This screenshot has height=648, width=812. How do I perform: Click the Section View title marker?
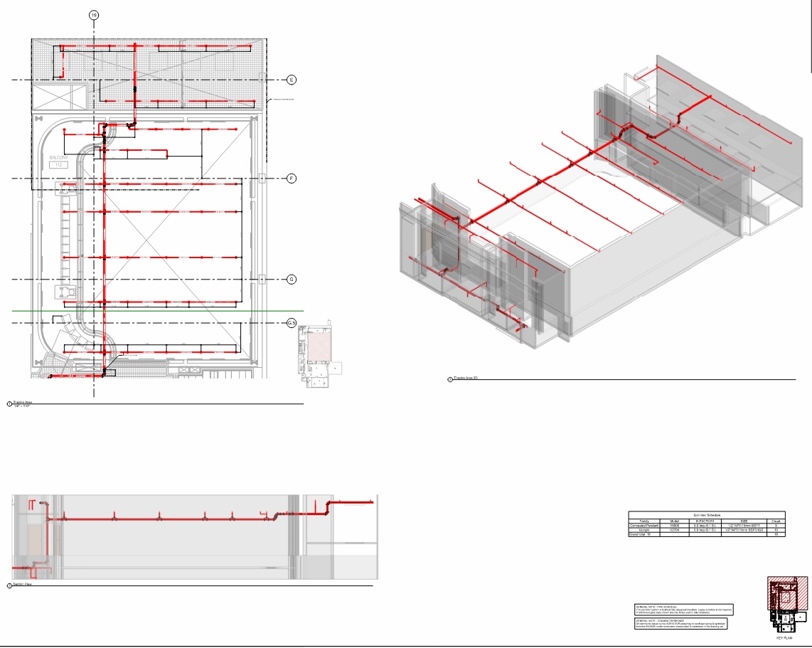click(9, 585)
